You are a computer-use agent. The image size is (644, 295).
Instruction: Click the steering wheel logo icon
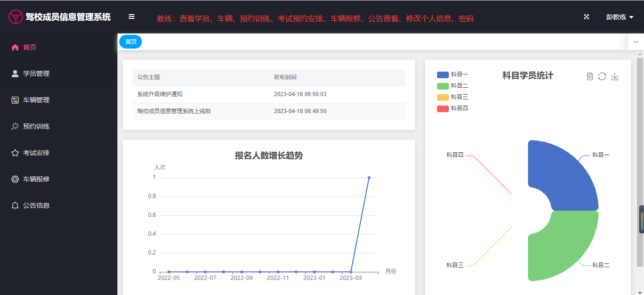point(16,17)
